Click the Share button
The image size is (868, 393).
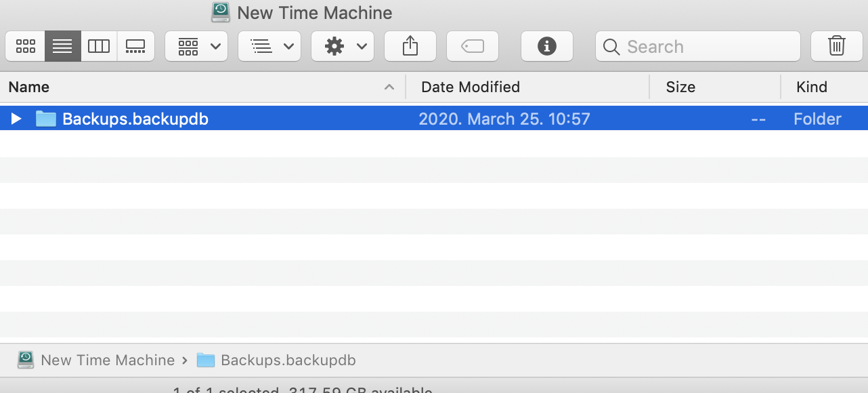click(x=410, y=46)
